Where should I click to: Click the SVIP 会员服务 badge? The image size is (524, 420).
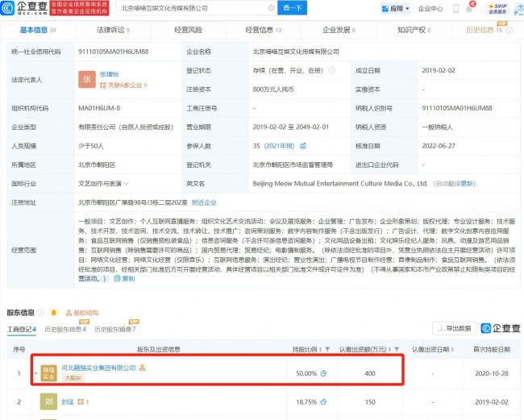(x=497, y=9)
